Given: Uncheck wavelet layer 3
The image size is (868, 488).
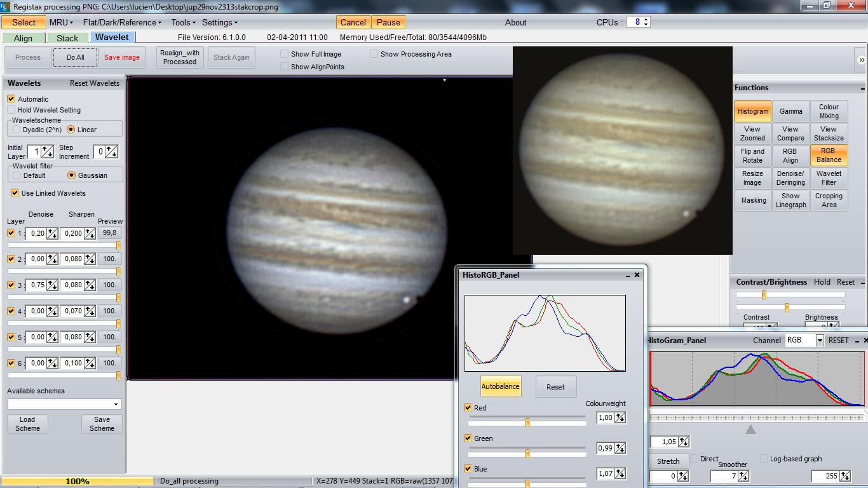Looking at the screenshot, I should click(x=11, y=285).
